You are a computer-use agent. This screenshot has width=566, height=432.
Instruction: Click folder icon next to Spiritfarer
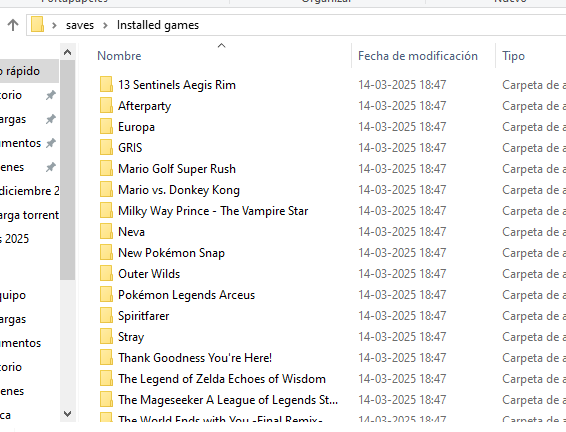pyautogui.click(x=106, y=315)
